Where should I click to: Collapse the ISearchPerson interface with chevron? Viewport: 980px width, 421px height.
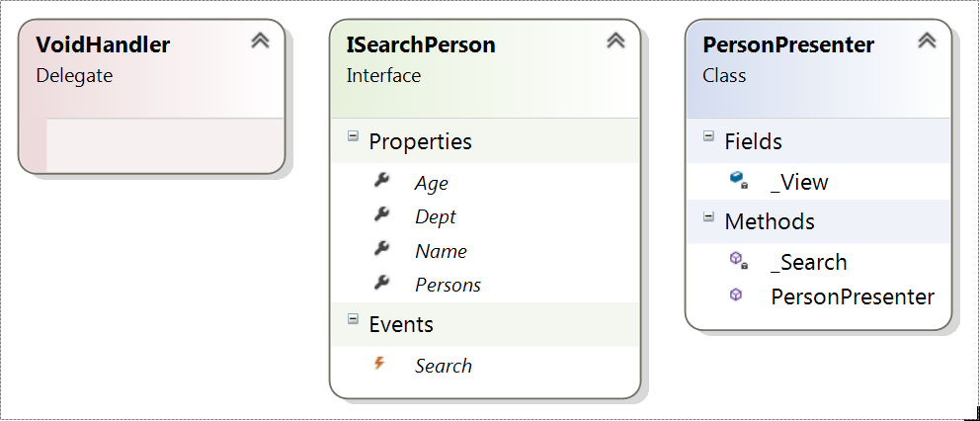pos(615,41)
